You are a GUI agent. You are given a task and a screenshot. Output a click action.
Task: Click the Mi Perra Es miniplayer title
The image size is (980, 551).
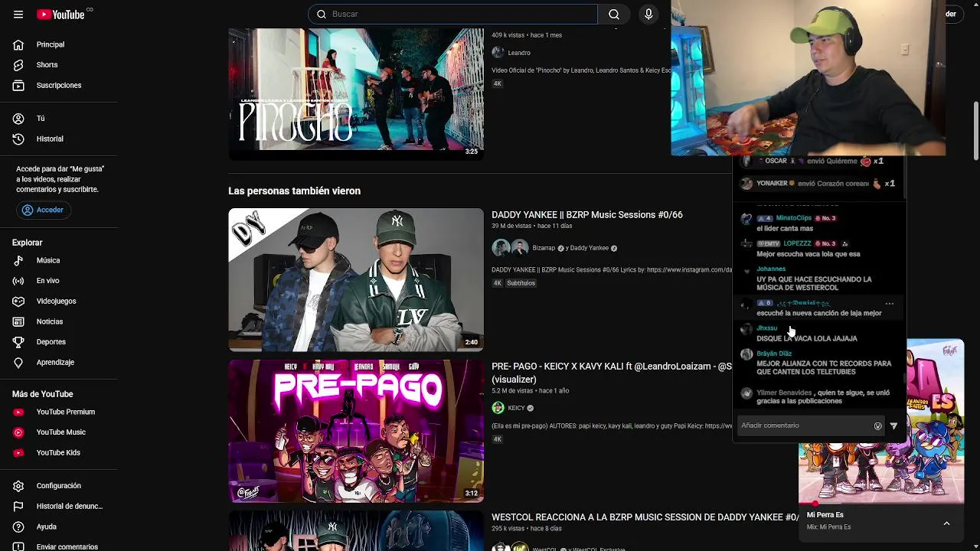[825, 515]
